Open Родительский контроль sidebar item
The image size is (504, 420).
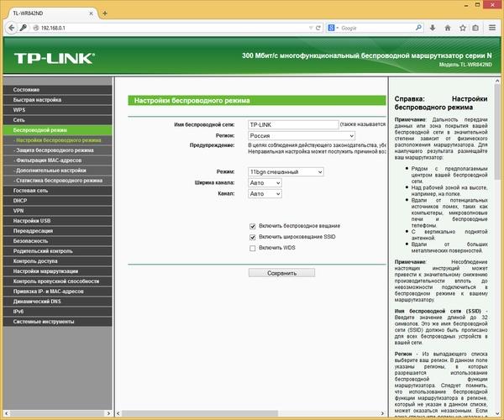[x=58, y=251]
